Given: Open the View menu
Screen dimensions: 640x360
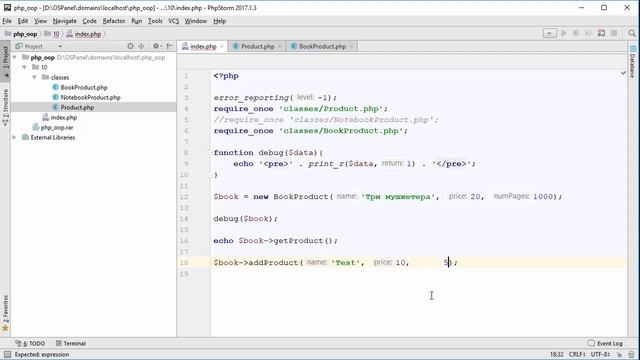Looking at the screenshot, I should (x=40, y=21).
